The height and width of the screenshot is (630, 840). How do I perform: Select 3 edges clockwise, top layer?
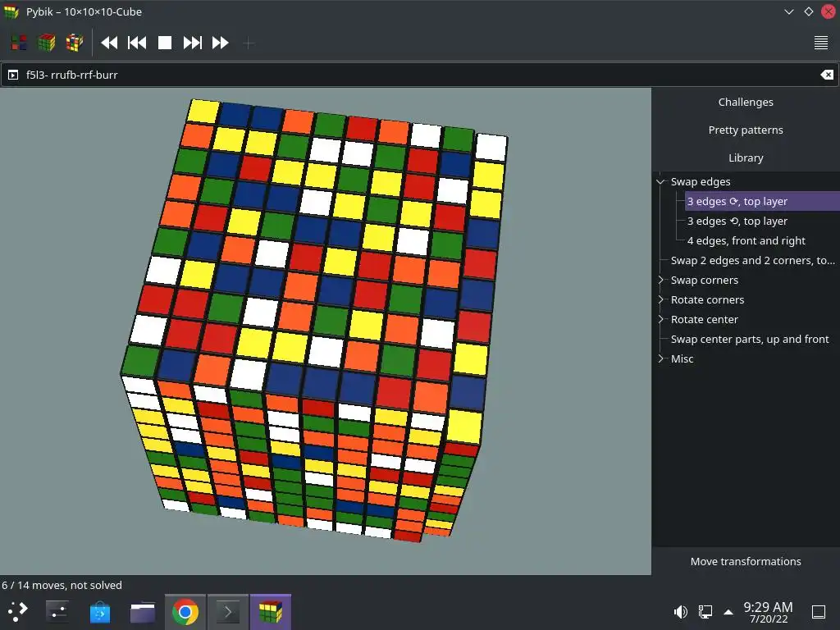[762, 202]
